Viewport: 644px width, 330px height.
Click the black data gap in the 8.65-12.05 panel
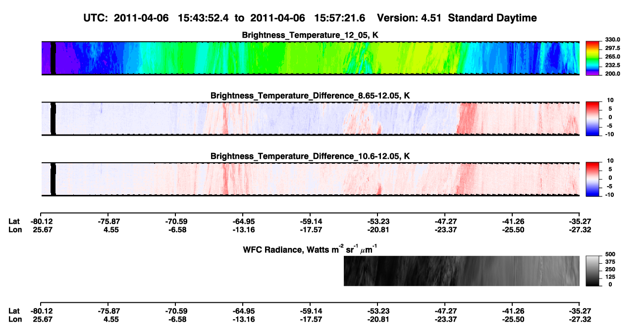tap(54, 118)
